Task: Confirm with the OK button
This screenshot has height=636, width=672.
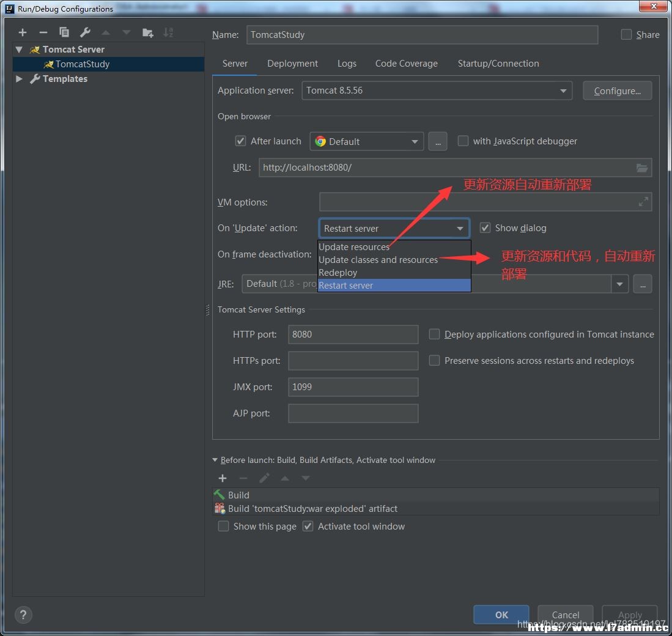Action: point(501,615)
